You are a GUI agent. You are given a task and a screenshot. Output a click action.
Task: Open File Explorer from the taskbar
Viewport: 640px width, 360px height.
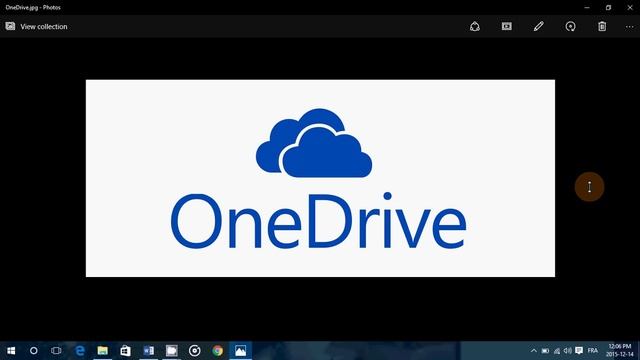click(102, 351)
